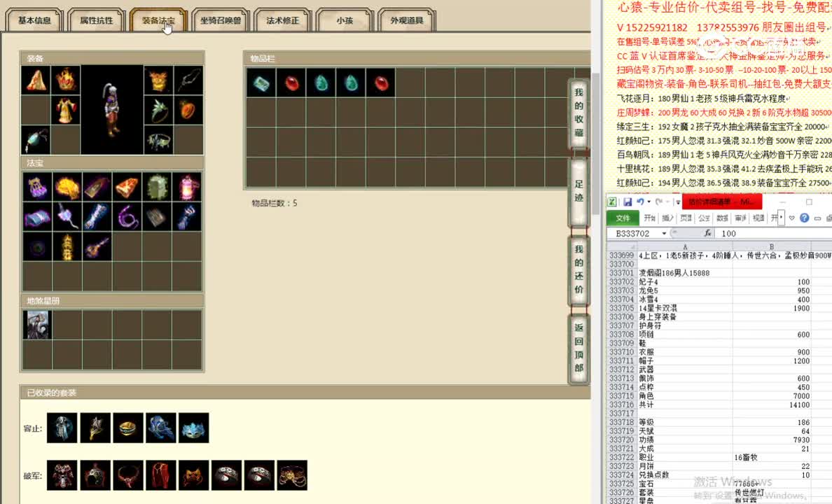Click the Undo arrow icon in Excel

tap(641, 201)
